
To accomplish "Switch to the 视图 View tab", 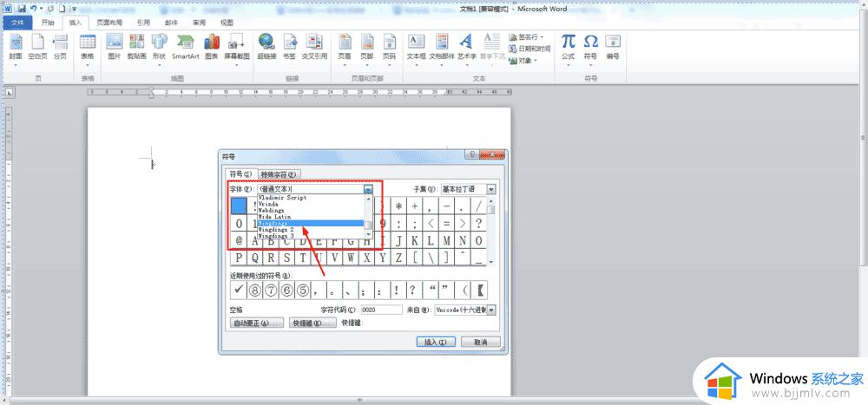I will click(x=227, y=23).
